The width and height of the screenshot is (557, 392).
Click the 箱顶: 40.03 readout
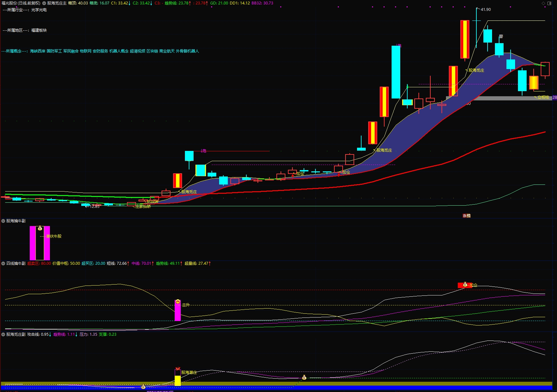(78, 3)
